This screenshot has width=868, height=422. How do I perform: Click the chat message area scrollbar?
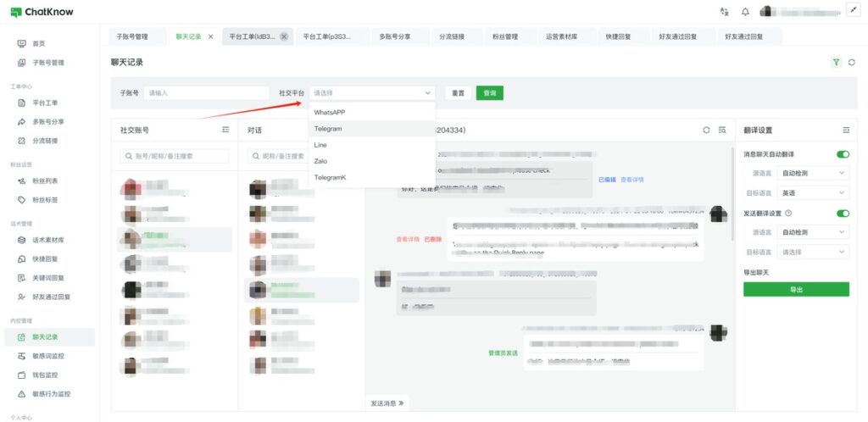[x=732, y=193]
